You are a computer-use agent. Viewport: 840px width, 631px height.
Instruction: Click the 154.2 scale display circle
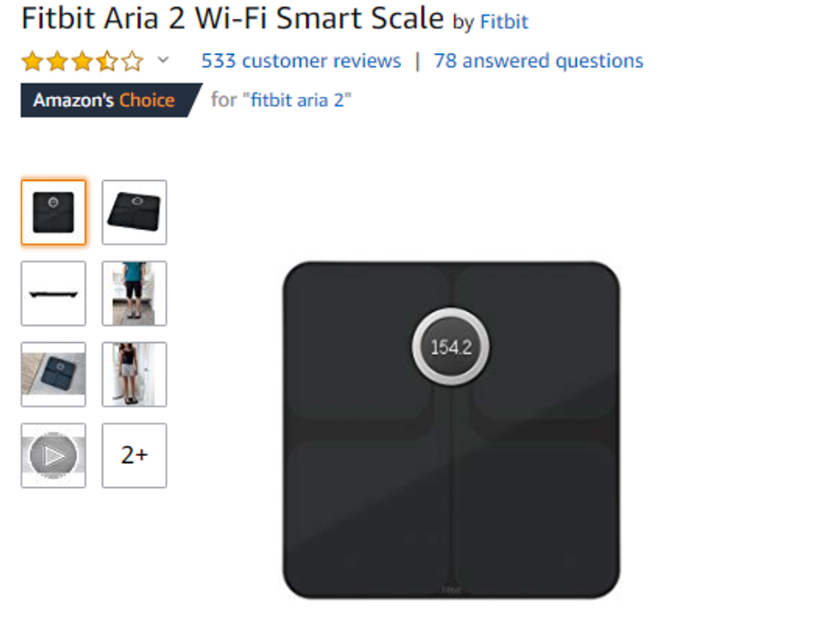(451, 346)
